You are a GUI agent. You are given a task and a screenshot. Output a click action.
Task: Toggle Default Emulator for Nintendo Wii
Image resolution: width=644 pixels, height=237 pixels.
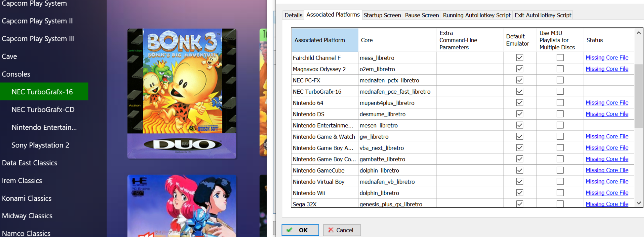520,193
